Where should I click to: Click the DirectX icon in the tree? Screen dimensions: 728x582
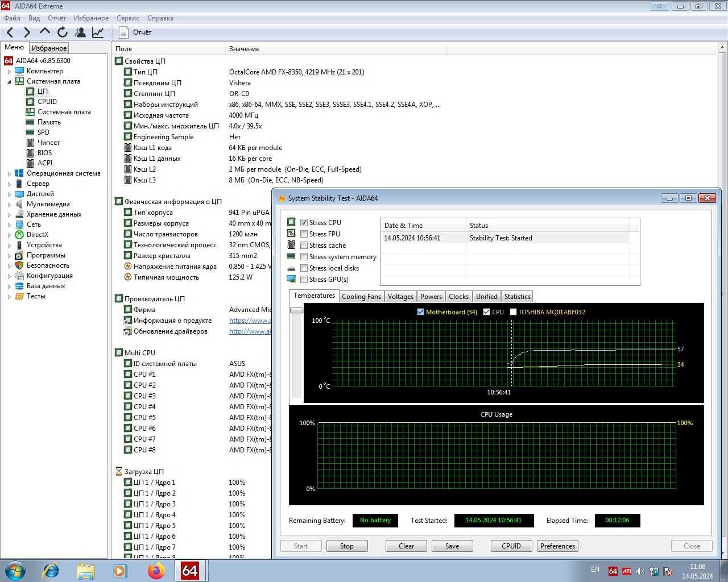(19, 235)
